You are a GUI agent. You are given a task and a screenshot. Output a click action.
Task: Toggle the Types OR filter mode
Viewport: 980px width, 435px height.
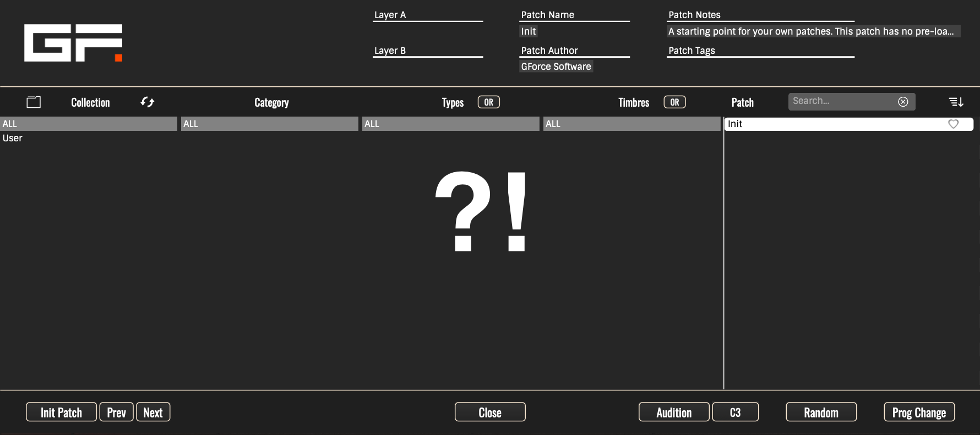pos(488,102)
